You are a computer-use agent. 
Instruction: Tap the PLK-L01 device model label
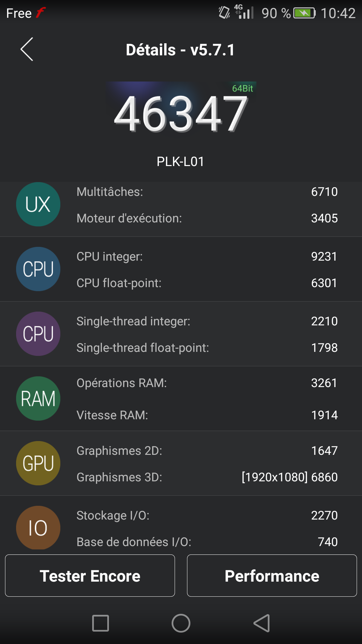click(x=180, y=162)
